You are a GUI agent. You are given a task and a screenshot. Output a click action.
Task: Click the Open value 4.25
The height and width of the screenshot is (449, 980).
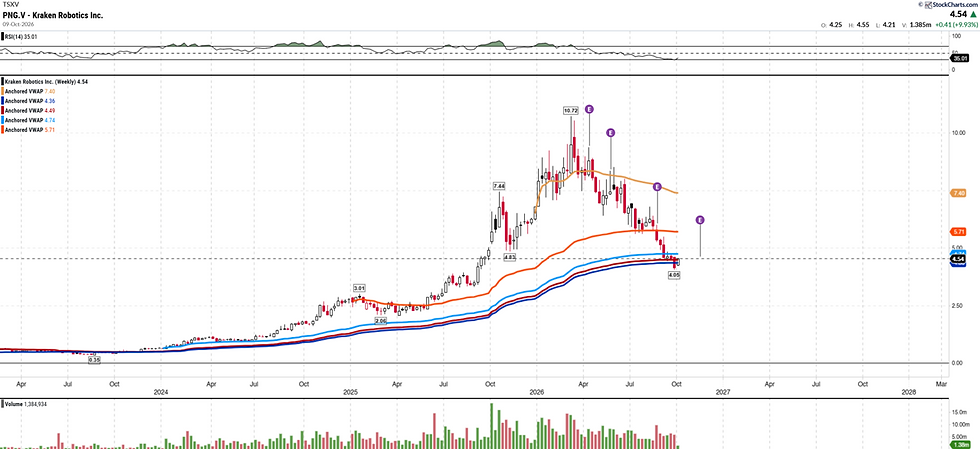(x=836, y=25)
